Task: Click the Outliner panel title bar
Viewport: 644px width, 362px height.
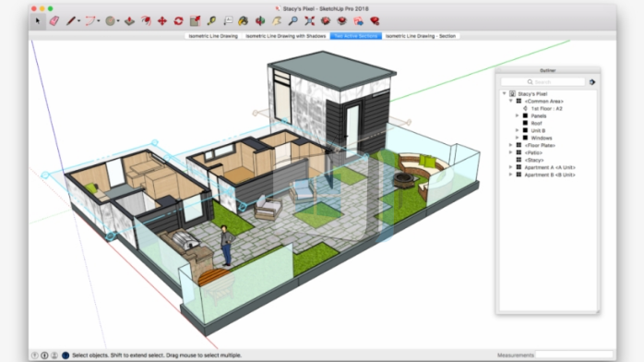Action: coord(547,70)
